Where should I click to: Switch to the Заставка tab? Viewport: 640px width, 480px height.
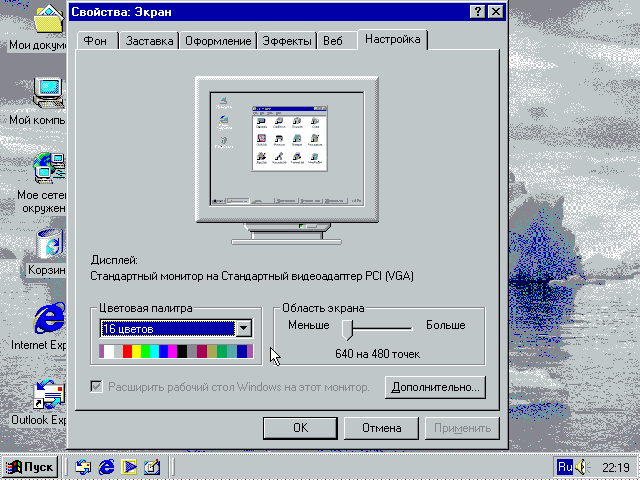[149, 41]
